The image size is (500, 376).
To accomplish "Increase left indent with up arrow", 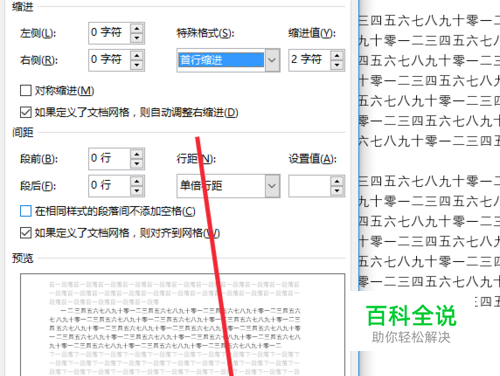I will click(x=137, y=28).
